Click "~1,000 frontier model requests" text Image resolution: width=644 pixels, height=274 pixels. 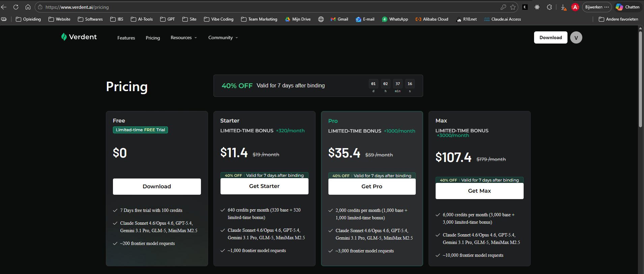257,251
